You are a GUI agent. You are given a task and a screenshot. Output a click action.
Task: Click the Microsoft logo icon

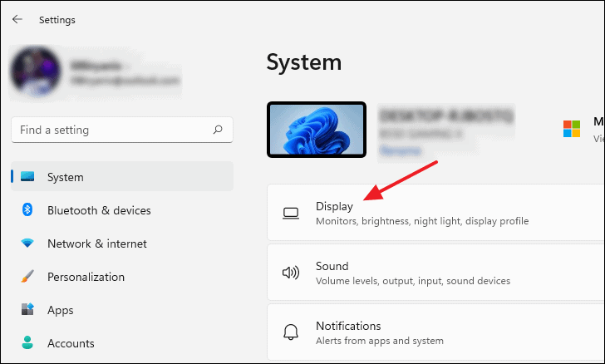572,129
